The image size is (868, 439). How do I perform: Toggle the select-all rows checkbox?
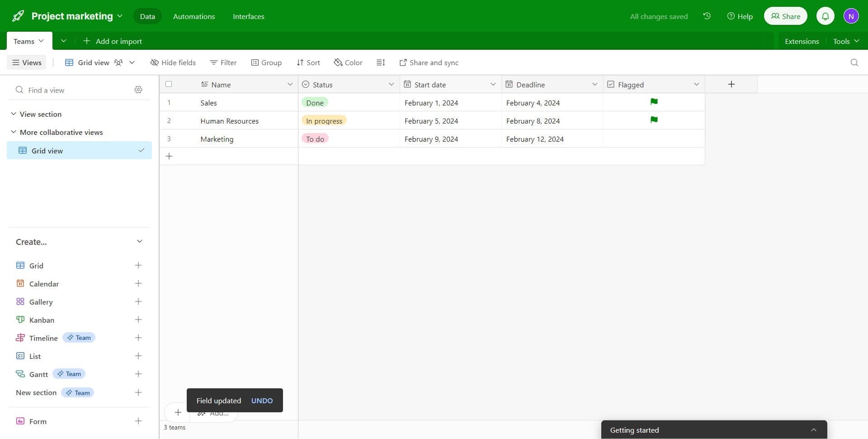pyautogui.click(x=169, y=84)
